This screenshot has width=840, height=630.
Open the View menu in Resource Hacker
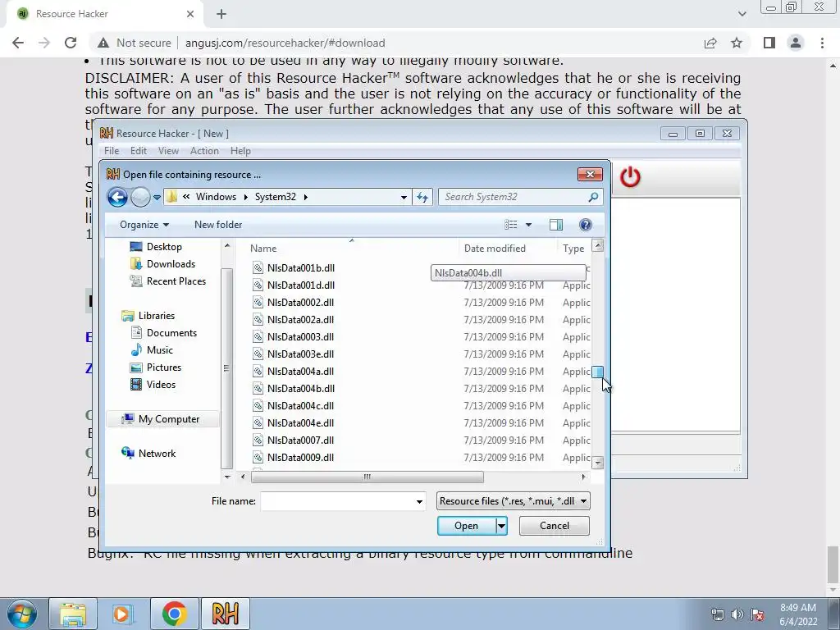168,151
